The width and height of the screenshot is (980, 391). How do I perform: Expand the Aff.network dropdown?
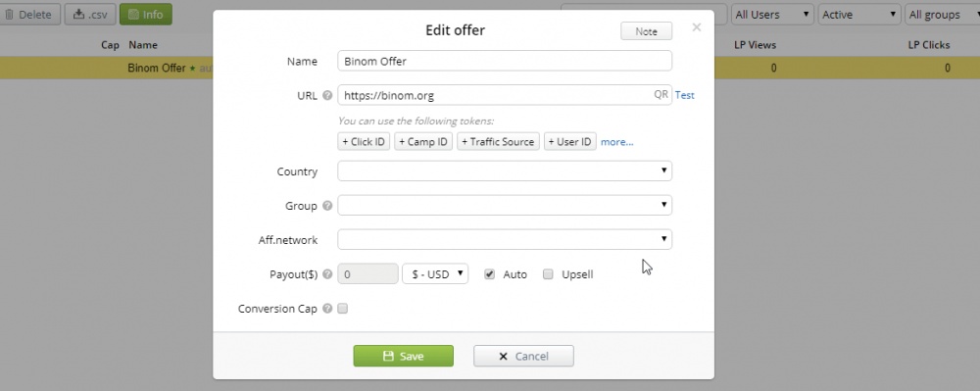[505, 239]
